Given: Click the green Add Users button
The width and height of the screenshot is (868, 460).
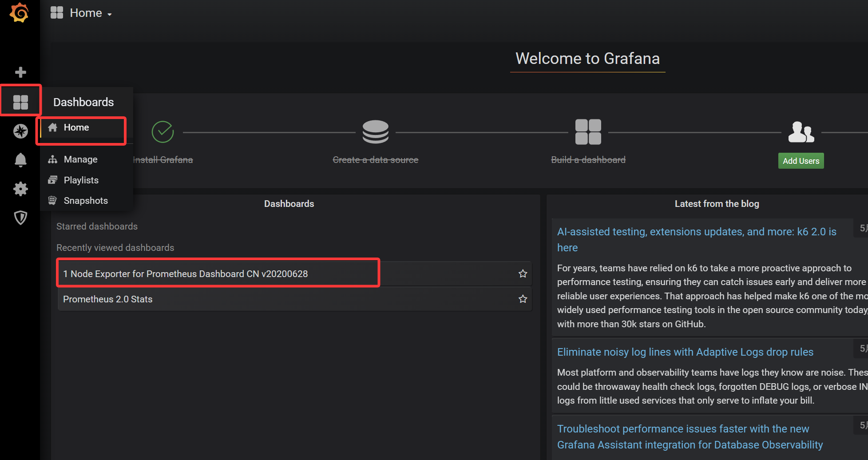Looking at the screenshot, I should [801, 161].
